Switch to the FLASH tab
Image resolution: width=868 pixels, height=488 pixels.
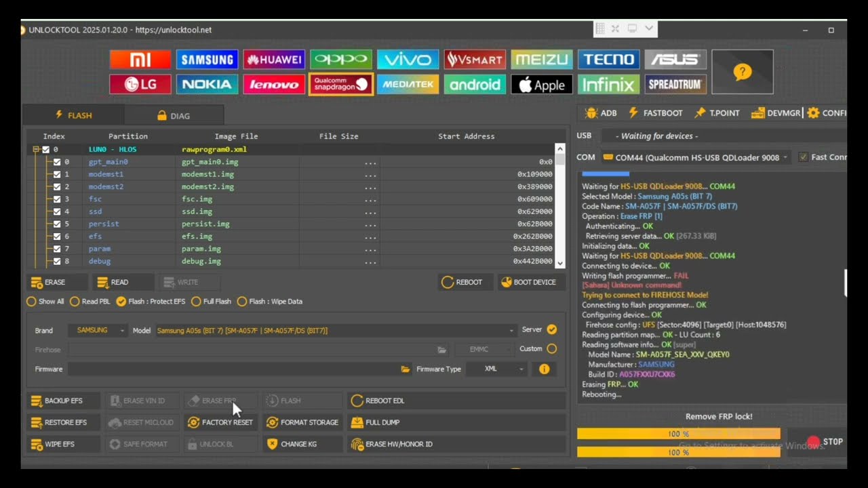[73, 115]
